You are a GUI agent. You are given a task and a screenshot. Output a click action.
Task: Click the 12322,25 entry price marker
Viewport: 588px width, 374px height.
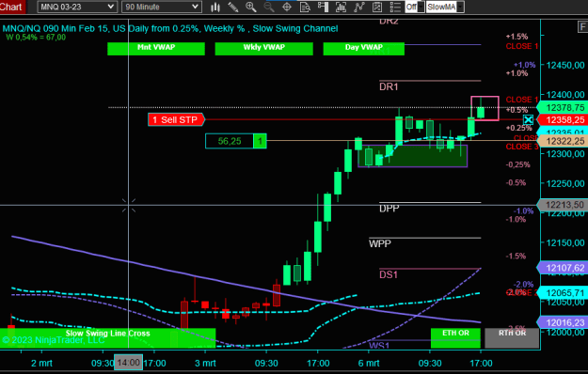point(563,141)
